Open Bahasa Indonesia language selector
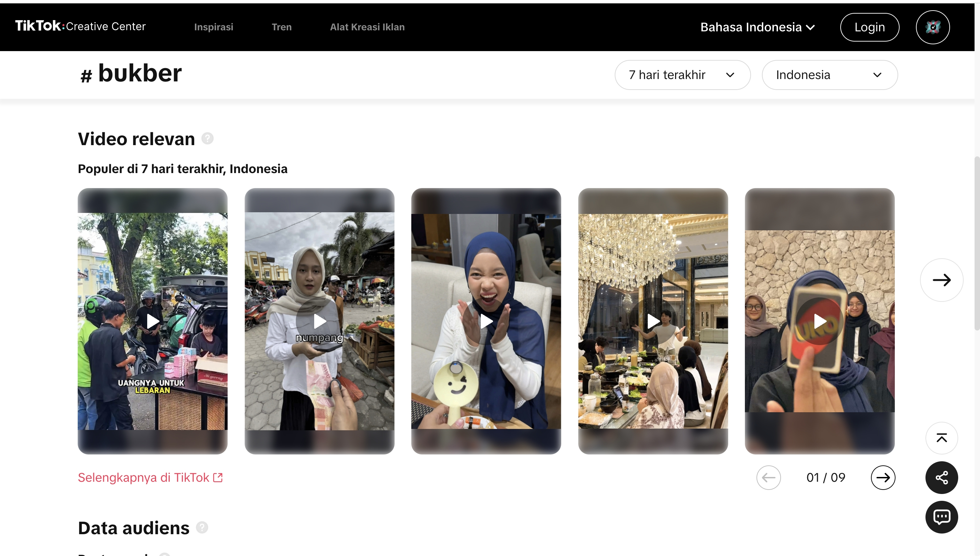The image size is (980, 556). pyautogui.click(x=757, y=27)
